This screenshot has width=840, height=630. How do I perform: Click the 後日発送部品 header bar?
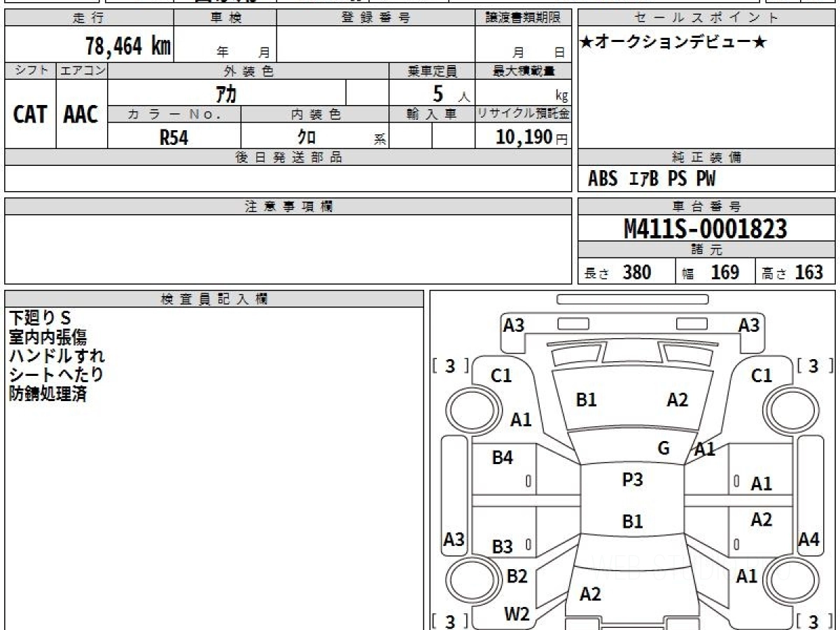point(288,157)
